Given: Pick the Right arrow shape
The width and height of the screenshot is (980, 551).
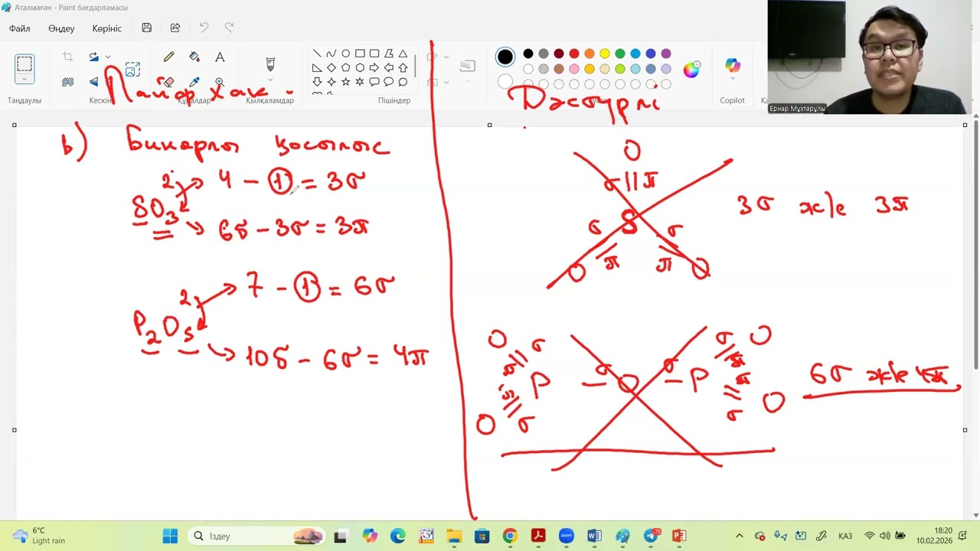Looking at the screenshot, I should (x=374, y=68).
